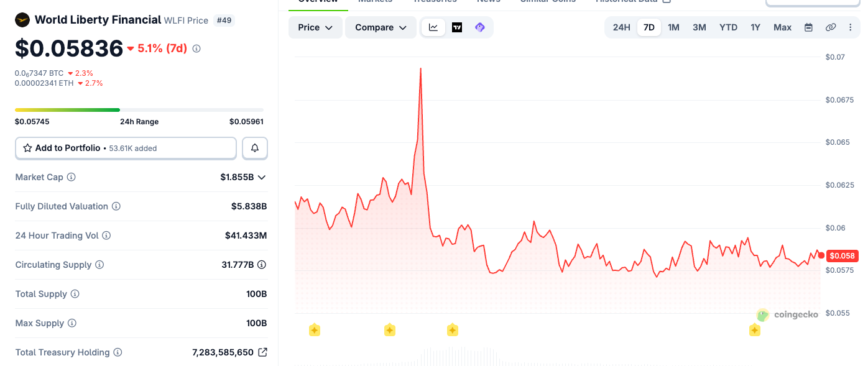The width and height of the screenshot is (868, 366).
Task: Click the $1.855B market cap value
Action: (237, 177)
